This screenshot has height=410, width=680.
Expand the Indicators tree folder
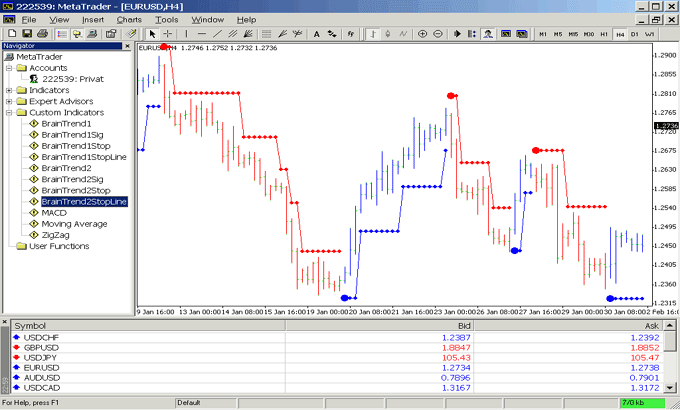click(9, 90)
